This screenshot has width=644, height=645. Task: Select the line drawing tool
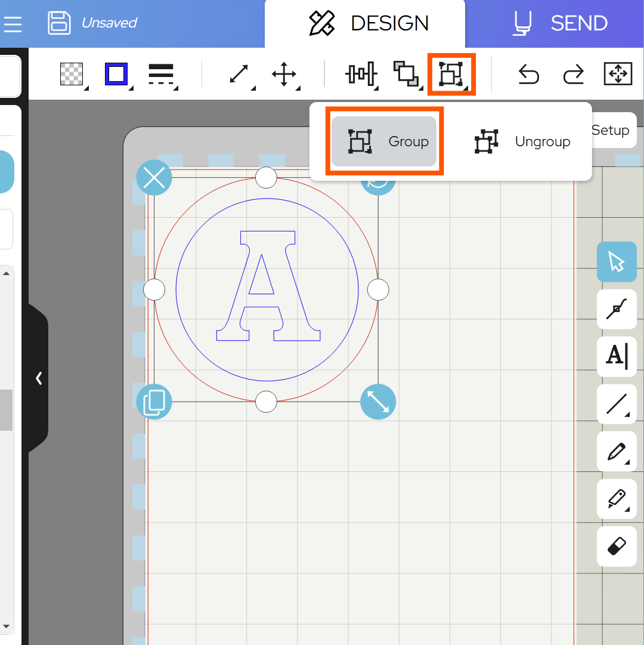point(617,404)
